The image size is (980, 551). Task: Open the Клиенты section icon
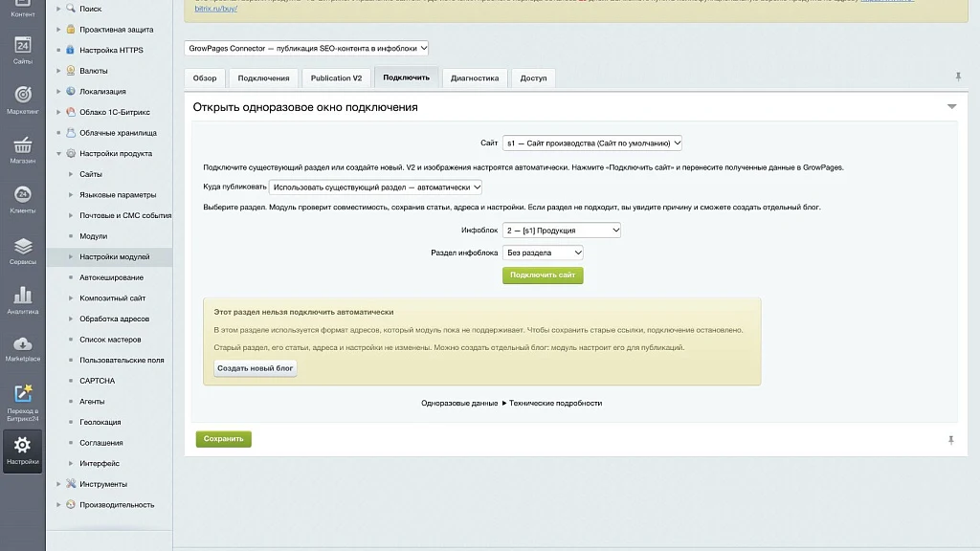pyautogui.click(x=23, y=194)
